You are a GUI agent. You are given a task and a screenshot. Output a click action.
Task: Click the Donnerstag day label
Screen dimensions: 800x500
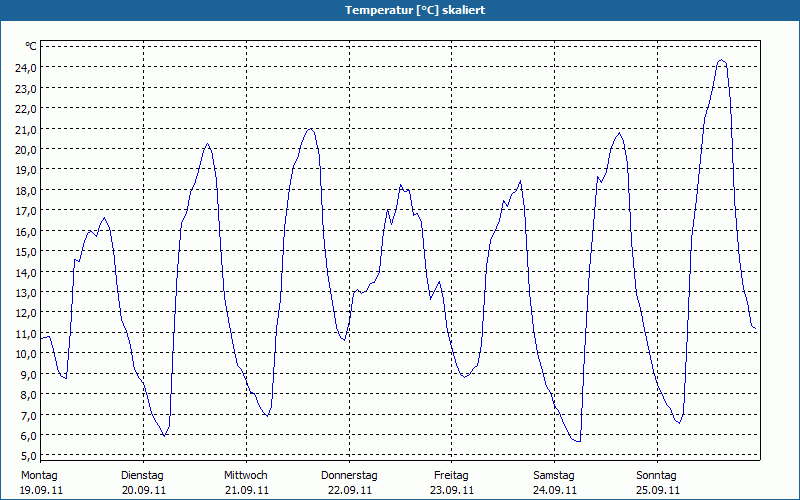349,476
